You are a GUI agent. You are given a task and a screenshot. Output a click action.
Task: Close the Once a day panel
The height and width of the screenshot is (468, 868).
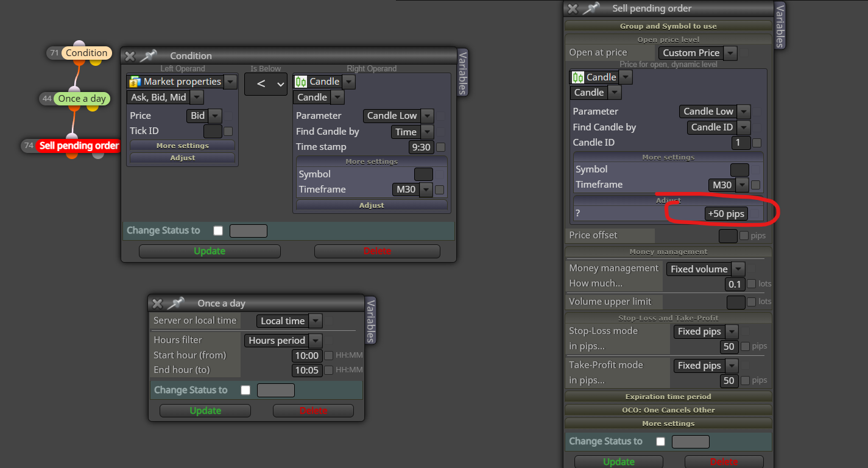pos(157,303)
